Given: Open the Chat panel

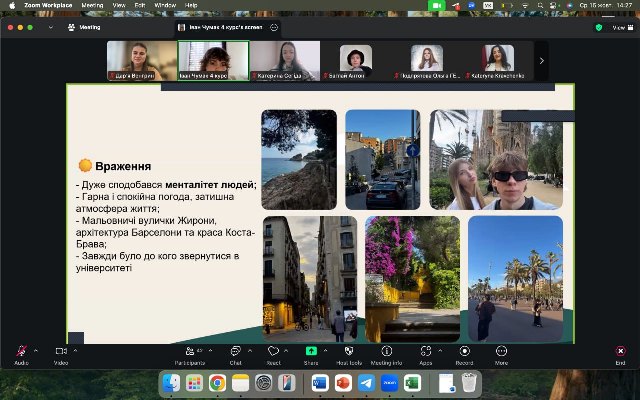Looking at the screenshot, I should pos(235,352).
